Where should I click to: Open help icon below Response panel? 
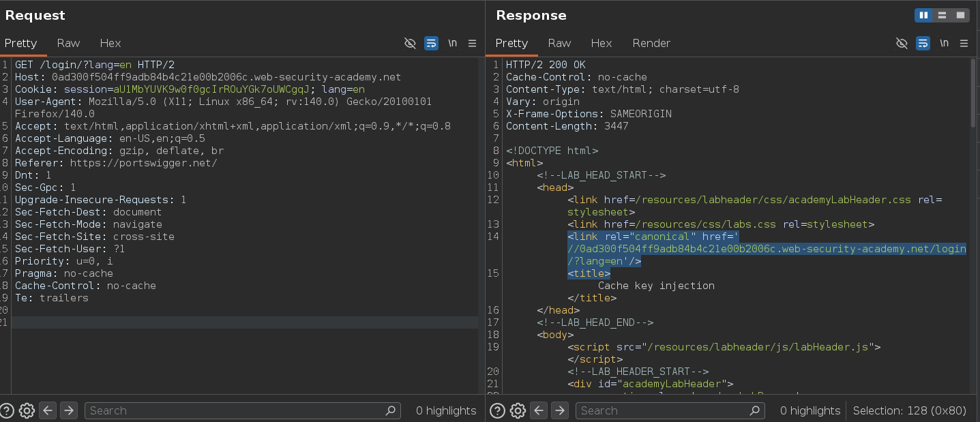498,410
